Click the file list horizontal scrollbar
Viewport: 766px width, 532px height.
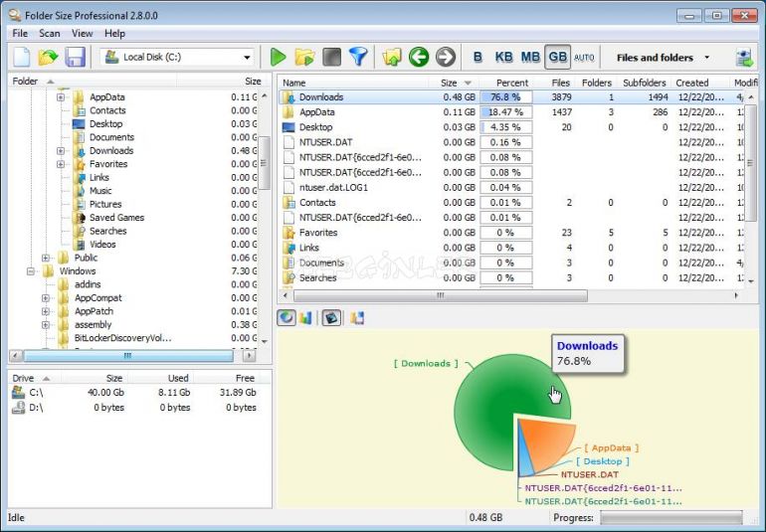pos(440,296)
